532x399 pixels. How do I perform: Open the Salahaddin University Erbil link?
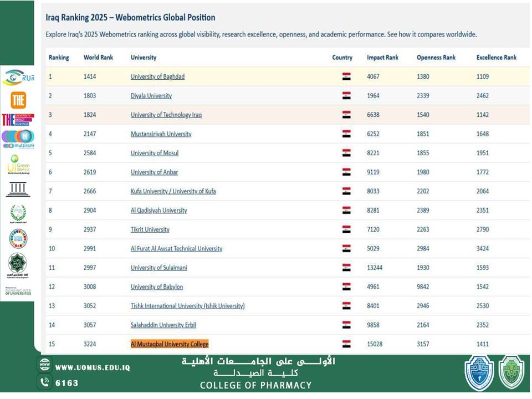click(163, 325)
